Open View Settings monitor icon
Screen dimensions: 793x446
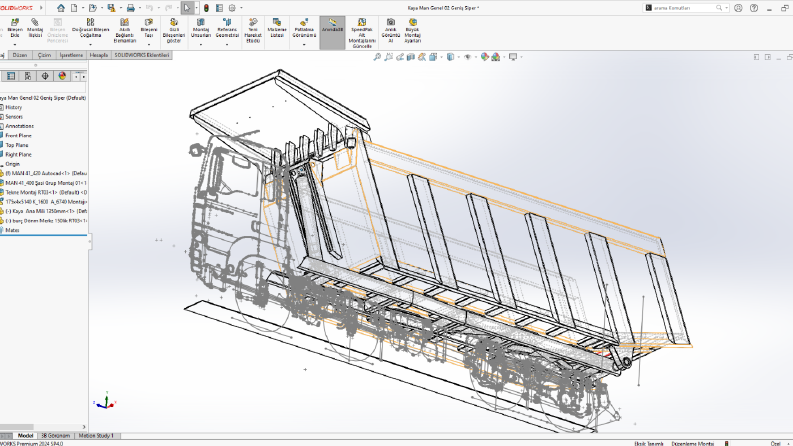513,57
